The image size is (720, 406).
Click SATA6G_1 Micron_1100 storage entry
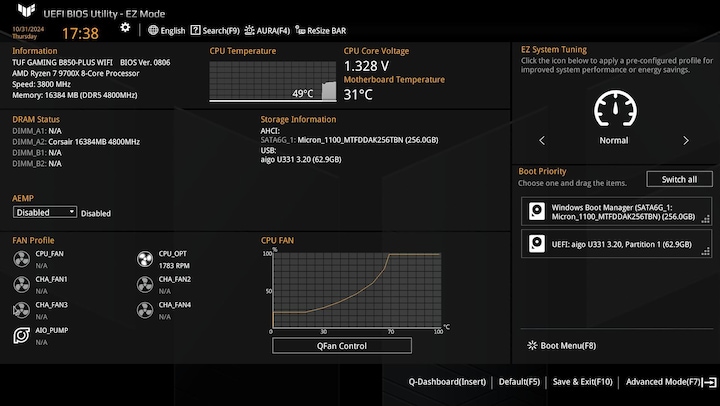tap(349, 140)
